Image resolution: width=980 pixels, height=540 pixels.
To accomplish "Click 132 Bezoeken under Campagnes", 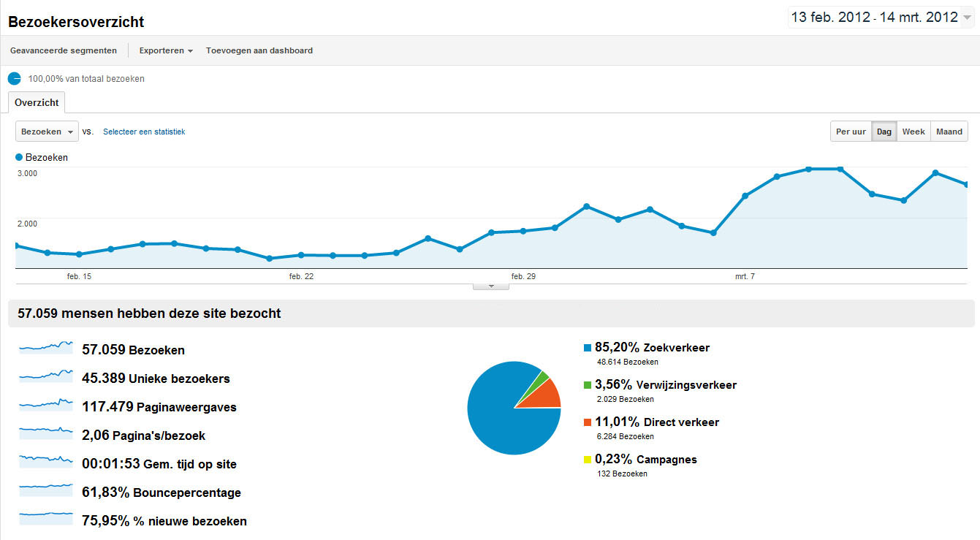I will (622, 474).
